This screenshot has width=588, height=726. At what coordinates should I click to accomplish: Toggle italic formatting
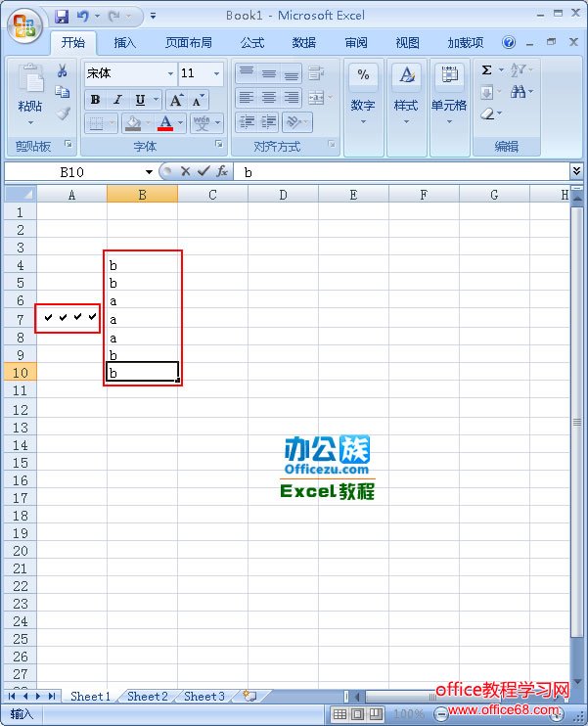[117, 100]
